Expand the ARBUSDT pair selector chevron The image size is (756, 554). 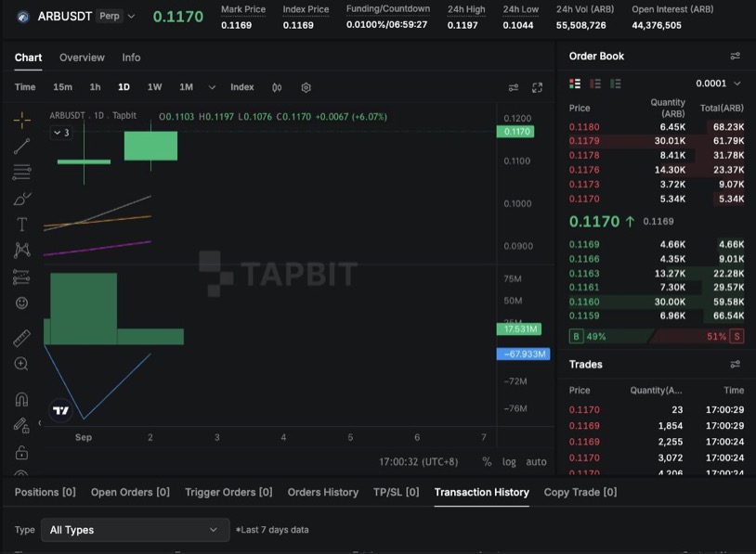pyautogui.click(x=131, y=17)
